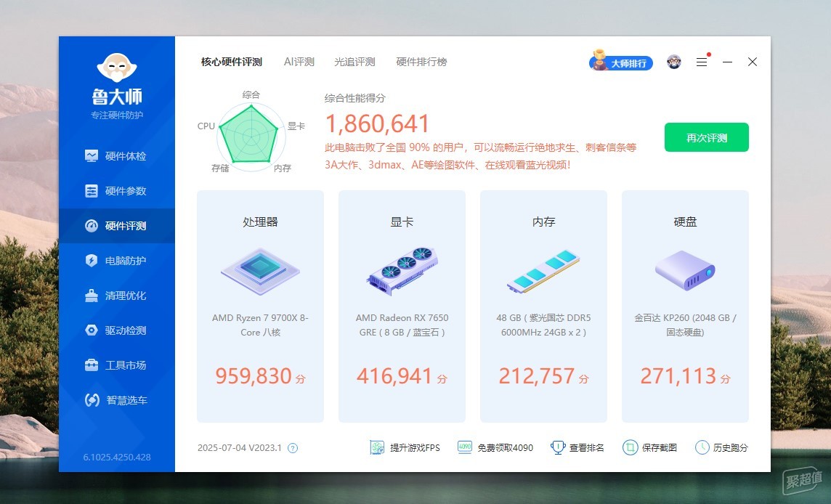Click the 硬盘 card title
This screenshot has height=504, width=831.
[x=685, y=222]
